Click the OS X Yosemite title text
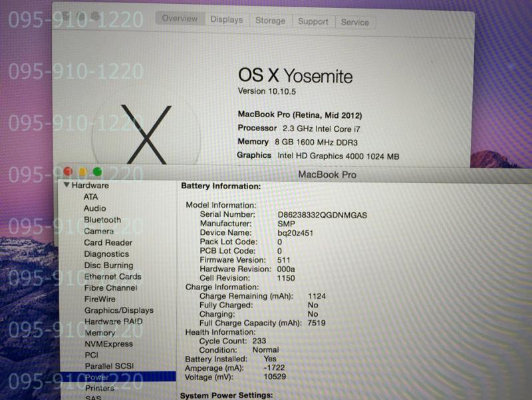Screen dimensions: 532x400 click(295, 75)
